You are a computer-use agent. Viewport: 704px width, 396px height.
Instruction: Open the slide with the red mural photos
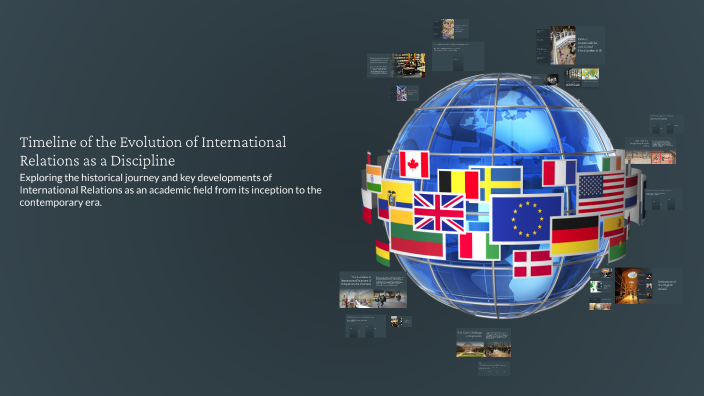650,150
